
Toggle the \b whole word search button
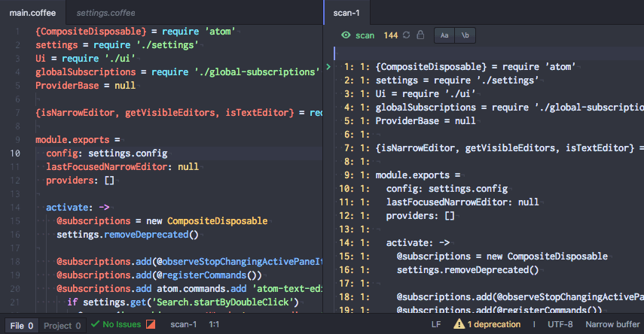[465, 35]
